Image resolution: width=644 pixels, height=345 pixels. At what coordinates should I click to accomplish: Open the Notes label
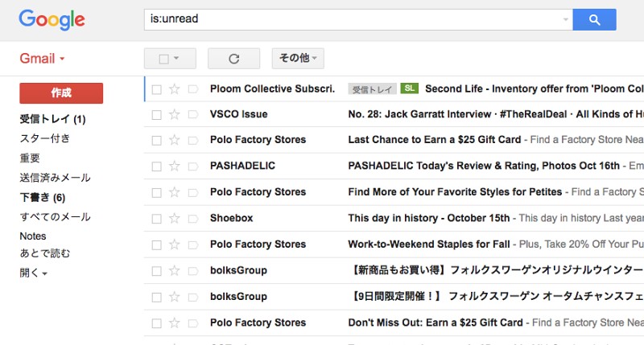(x=33, y=236)
